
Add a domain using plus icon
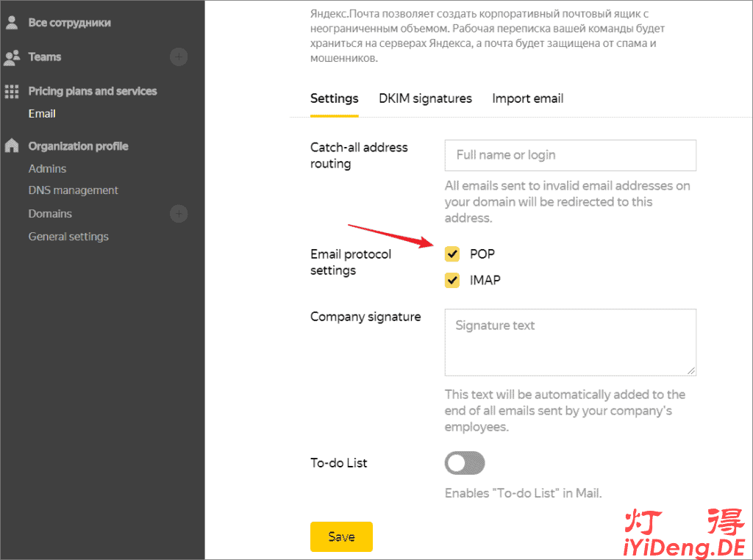(179, 214)
